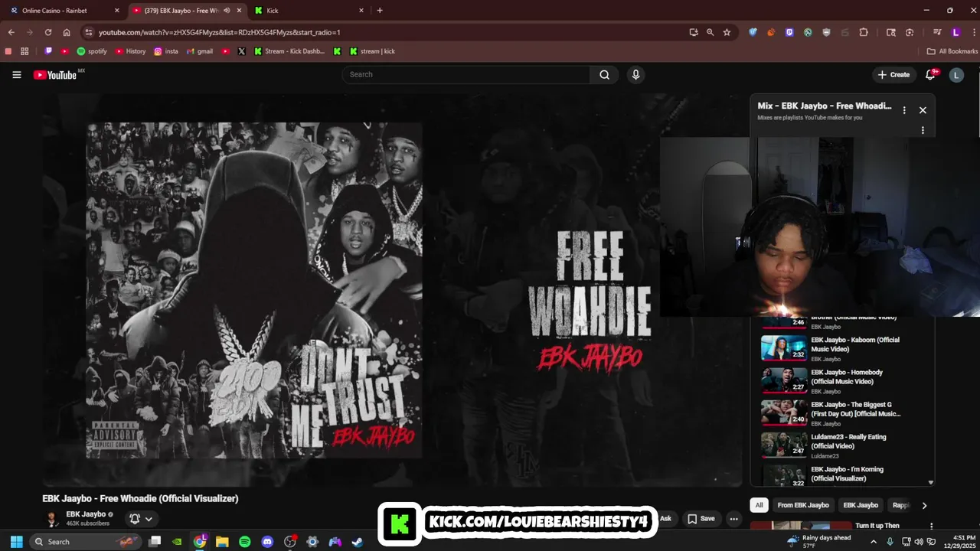This screenshot has width=980, height=551.
Task: Open the gmail bookmark
Action: click(x=200, y=51)
